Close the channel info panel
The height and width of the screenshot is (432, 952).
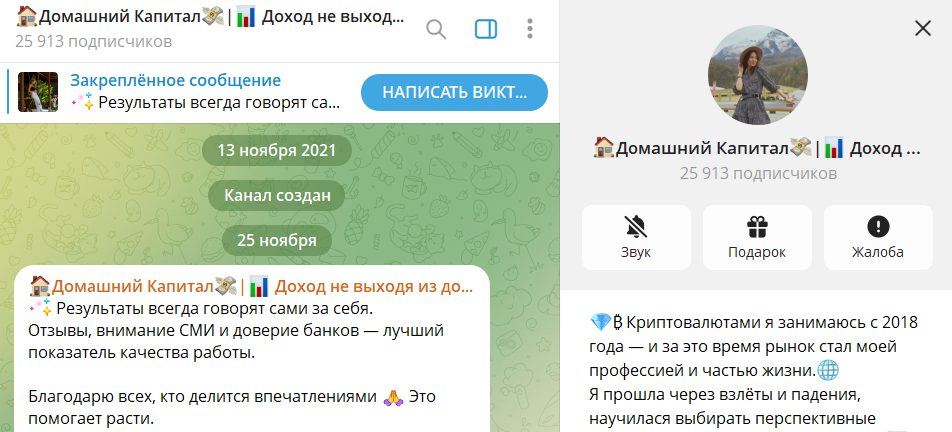922,29
